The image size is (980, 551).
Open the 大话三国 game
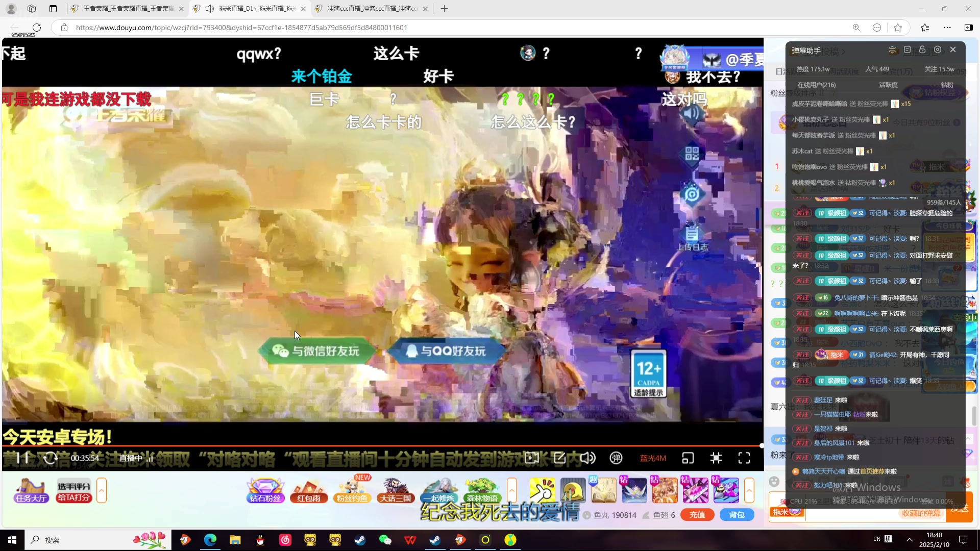pos(396,490)
